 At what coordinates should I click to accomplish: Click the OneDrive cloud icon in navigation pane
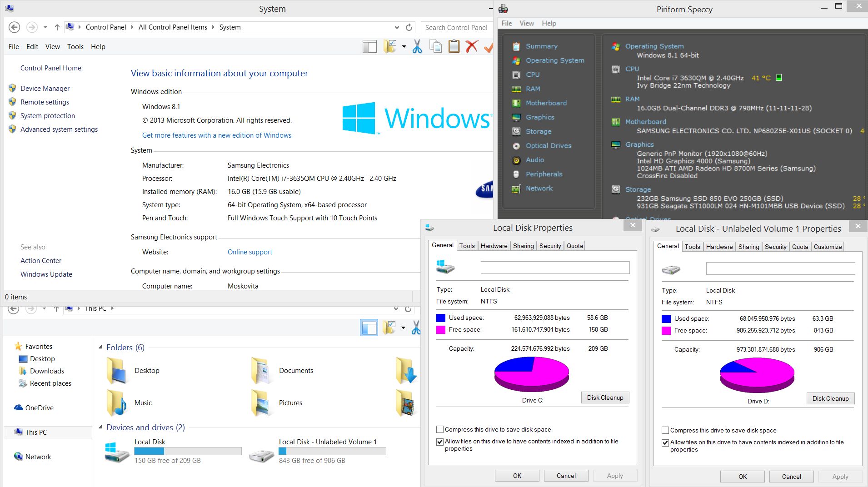(x=19, y=407)
